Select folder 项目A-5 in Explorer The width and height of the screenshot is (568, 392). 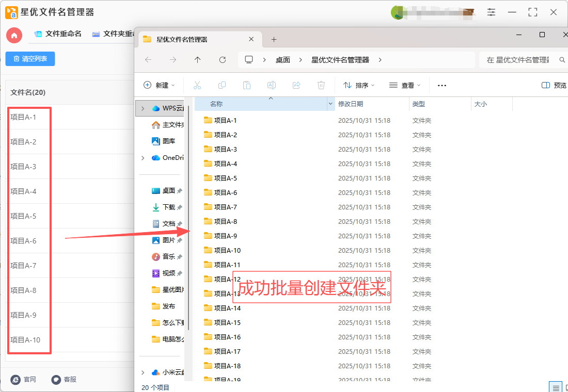click(x=220, y=178)
